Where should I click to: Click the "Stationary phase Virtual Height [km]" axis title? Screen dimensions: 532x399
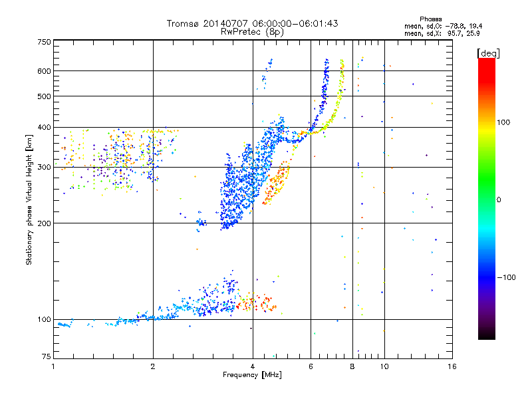[x=29, y=199]
